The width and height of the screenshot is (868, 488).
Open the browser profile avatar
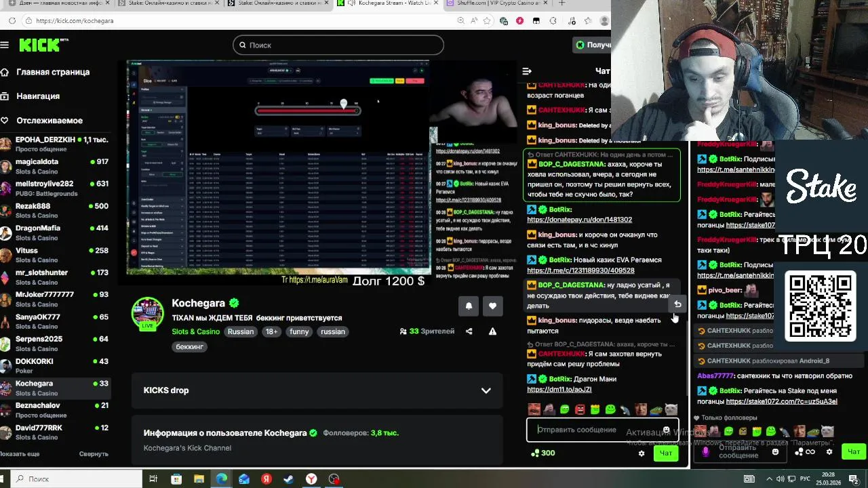click(605, 21)
